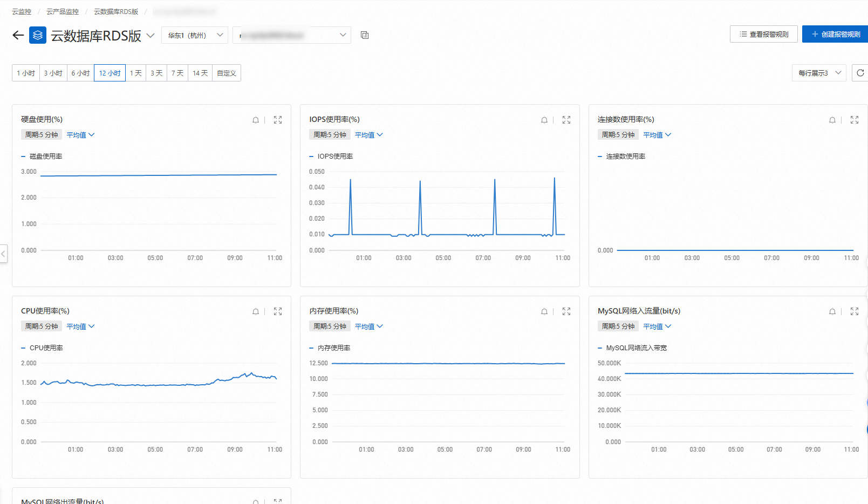Change 平均值 statistic on CPU使用率(%) chart
The image size is (868, 504).
(80, 326)
